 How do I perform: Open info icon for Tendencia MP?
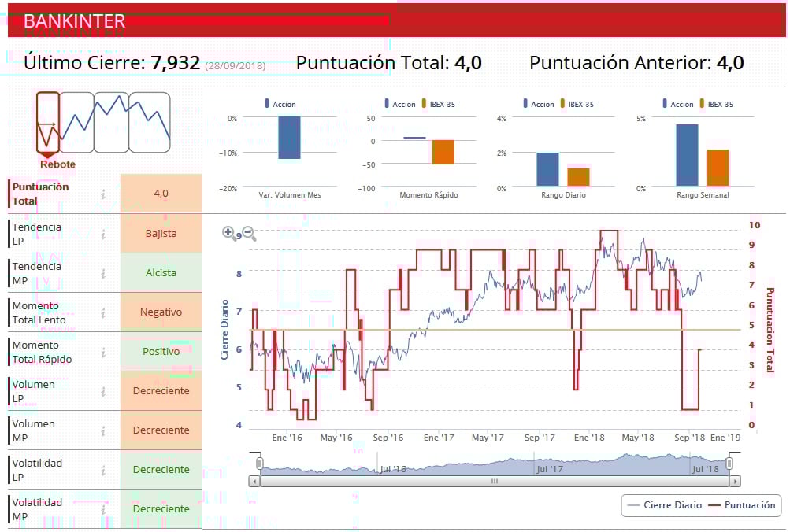click(x=103, y=273)
